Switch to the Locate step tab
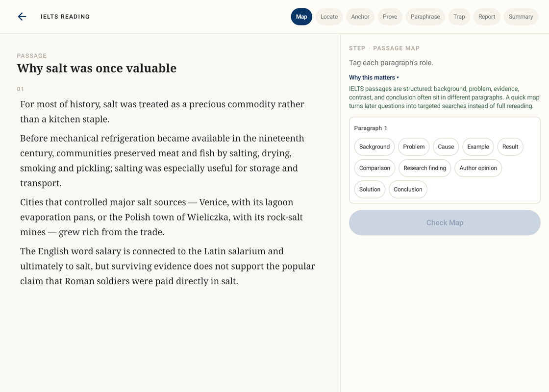549x392 pixels. click(329, 17)
